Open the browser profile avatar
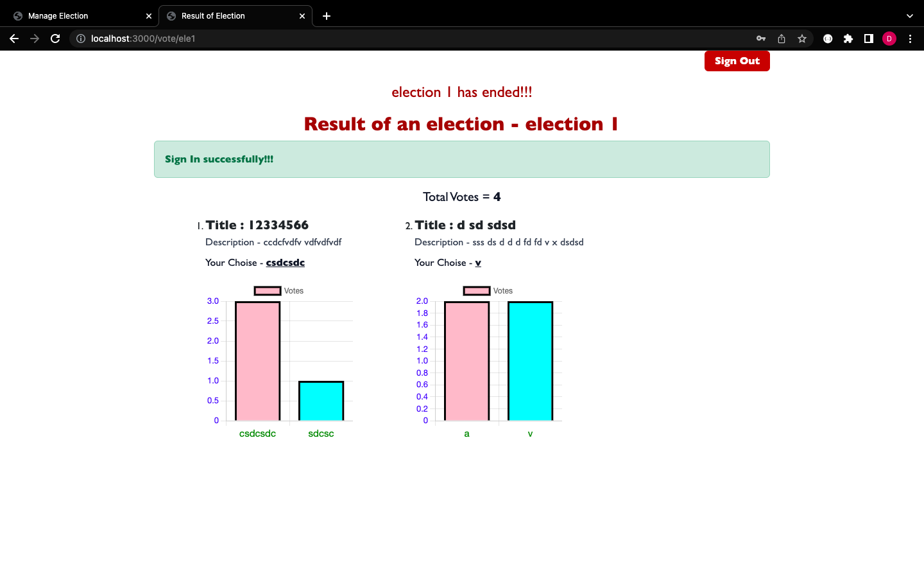 coord(889,39)
